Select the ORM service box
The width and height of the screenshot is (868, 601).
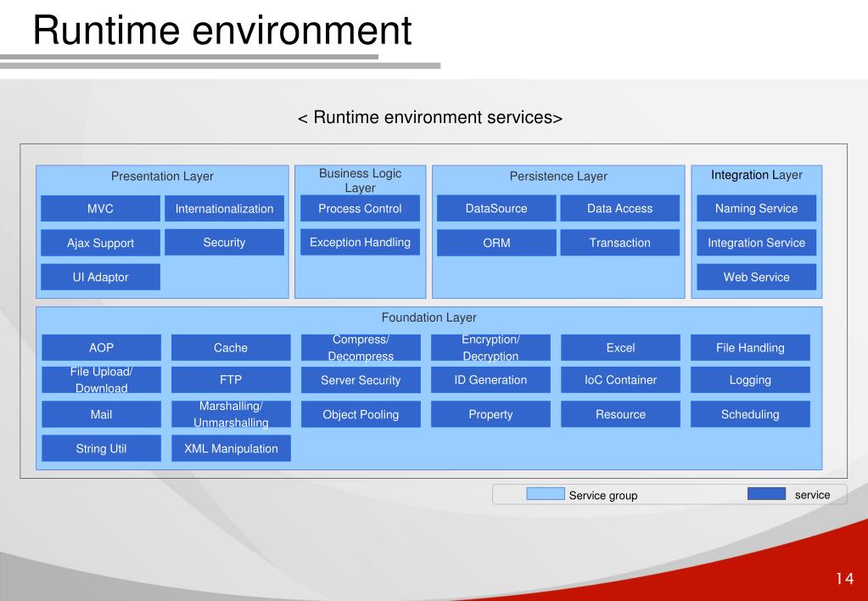pyautogui.click(x=496, y=243)
